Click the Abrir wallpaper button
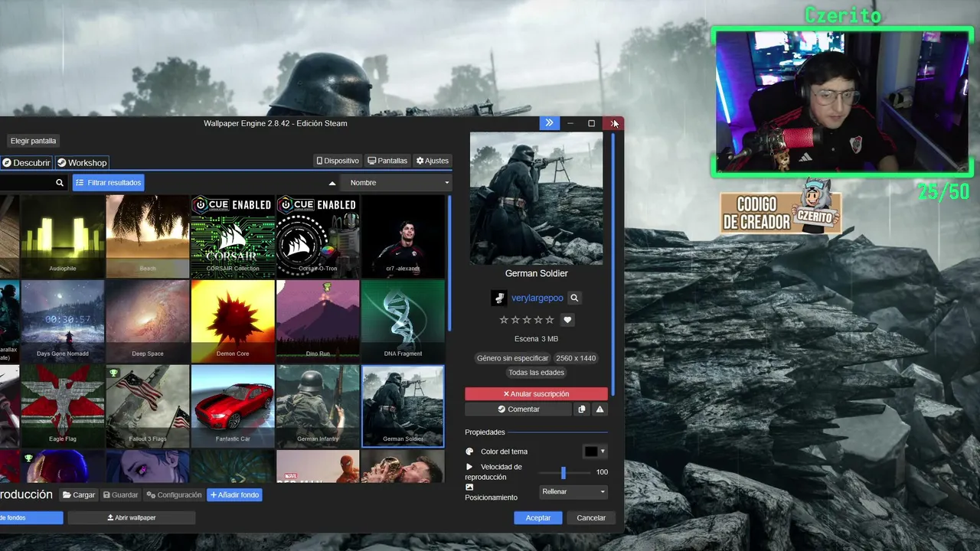 pyautogui.click(x=132, y=518)
